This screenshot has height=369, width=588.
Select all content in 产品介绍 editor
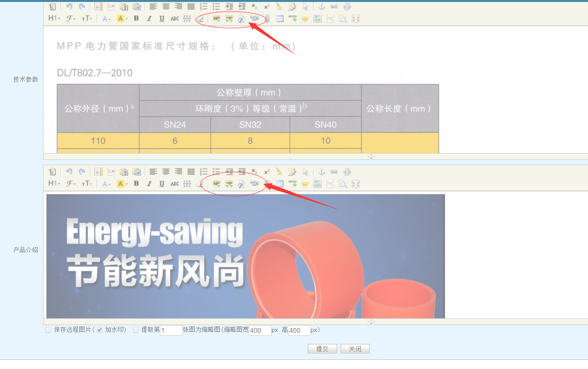point(305,171)
